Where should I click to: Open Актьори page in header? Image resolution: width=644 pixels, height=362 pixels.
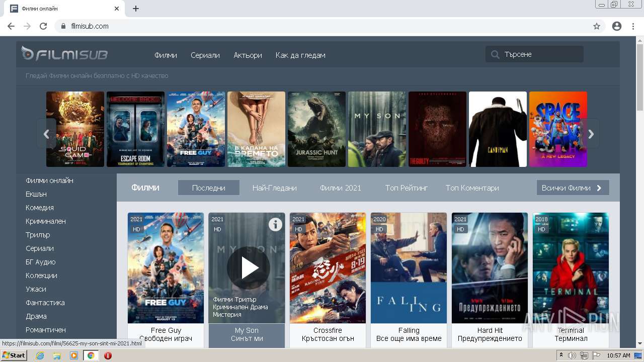tap(248, 55)
